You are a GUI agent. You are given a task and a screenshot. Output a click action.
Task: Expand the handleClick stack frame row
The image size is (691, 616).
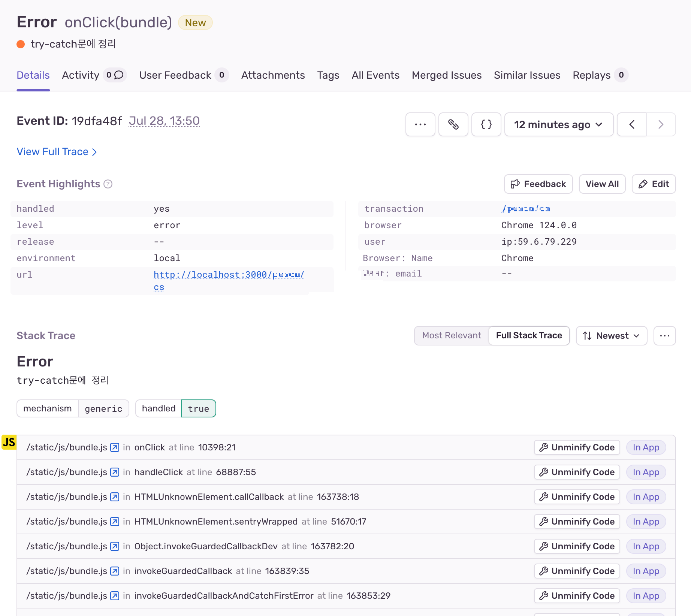[346, 472]
